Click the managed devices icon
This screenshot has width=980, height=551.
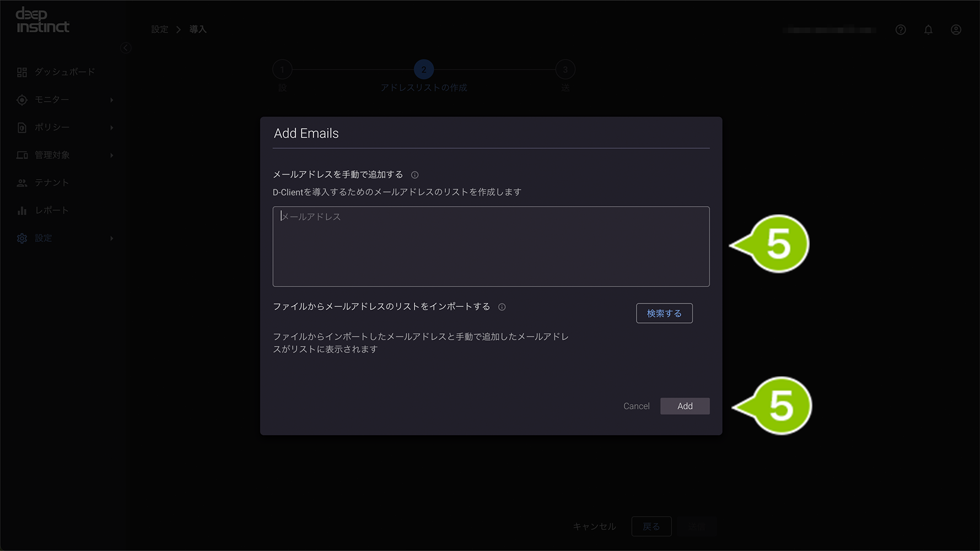(x=22, y=155)
